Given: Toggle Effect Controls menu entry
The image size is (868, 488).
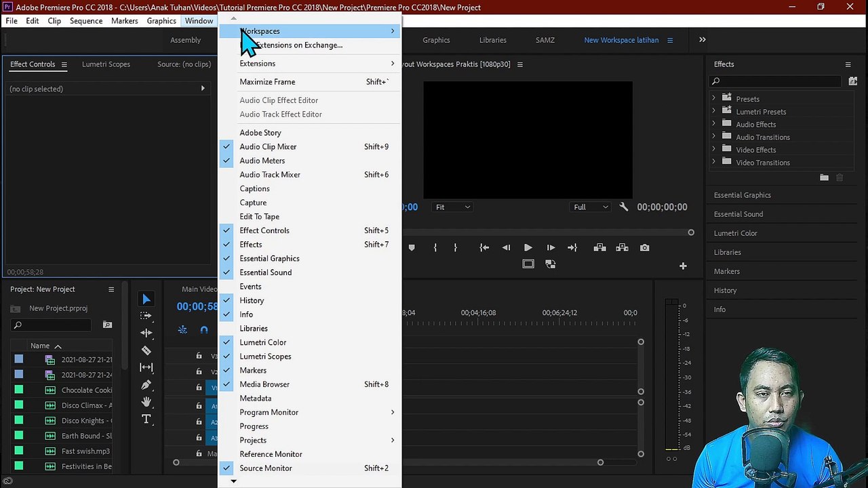Looking at the screenshot, I should pos(310,230).
